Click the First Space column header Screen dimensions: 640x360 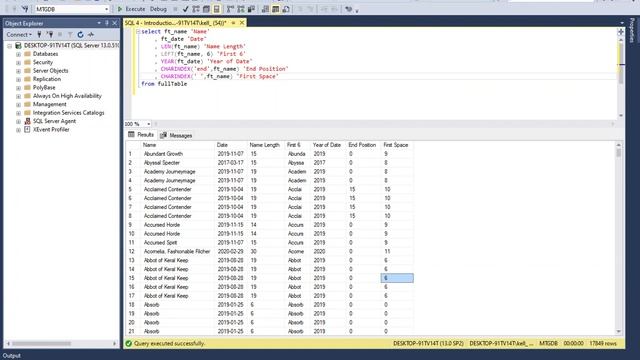397,145
